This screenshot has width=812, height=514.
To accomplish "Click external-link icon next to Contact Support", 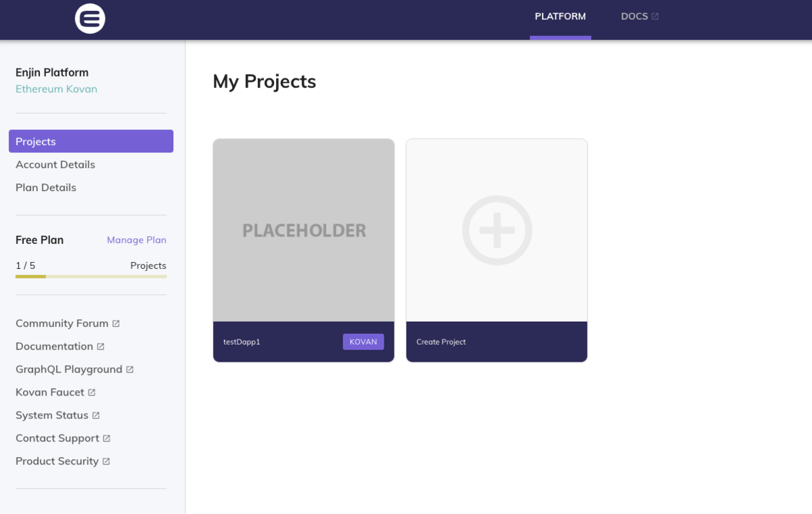I will (107, 439).
